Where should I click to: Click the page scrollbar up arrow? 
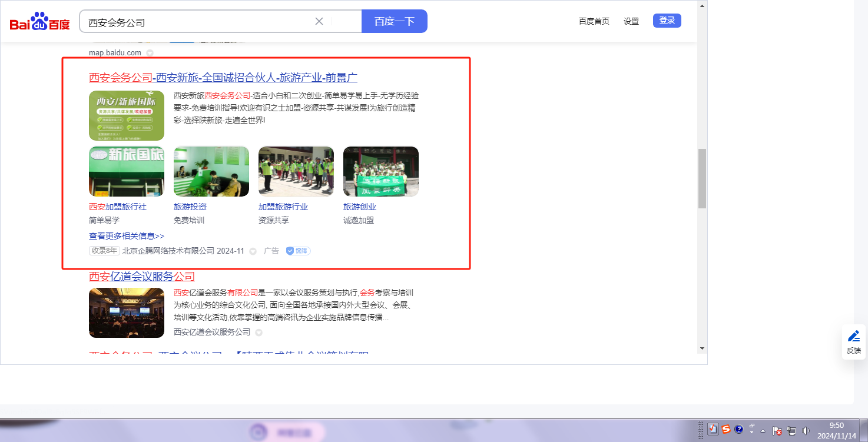tap(702, 6)
